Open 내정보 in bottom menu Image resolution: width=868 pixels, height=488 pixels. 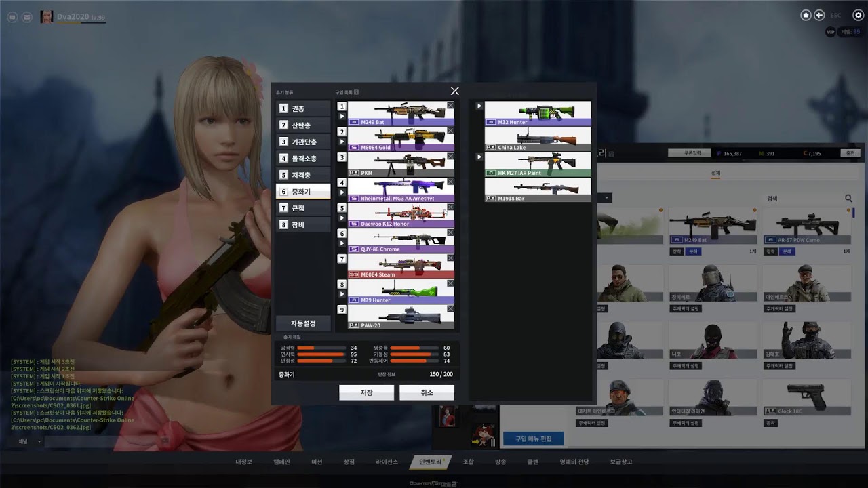point(243,462)
